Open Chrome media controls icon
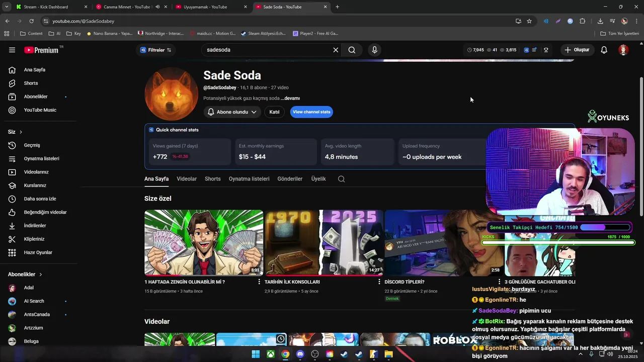644x362 pixels. (612, 21)
